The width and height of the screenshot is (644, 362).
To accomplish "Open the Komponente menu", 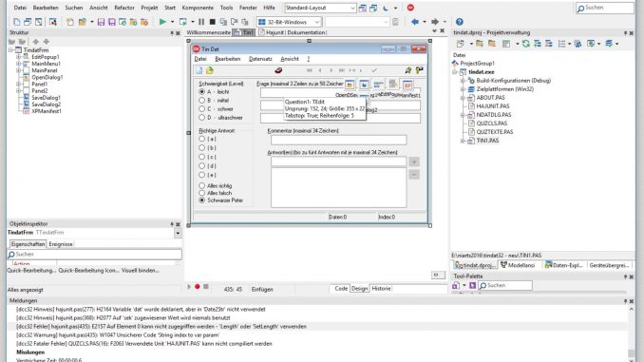I will click(x=198, y=8).
